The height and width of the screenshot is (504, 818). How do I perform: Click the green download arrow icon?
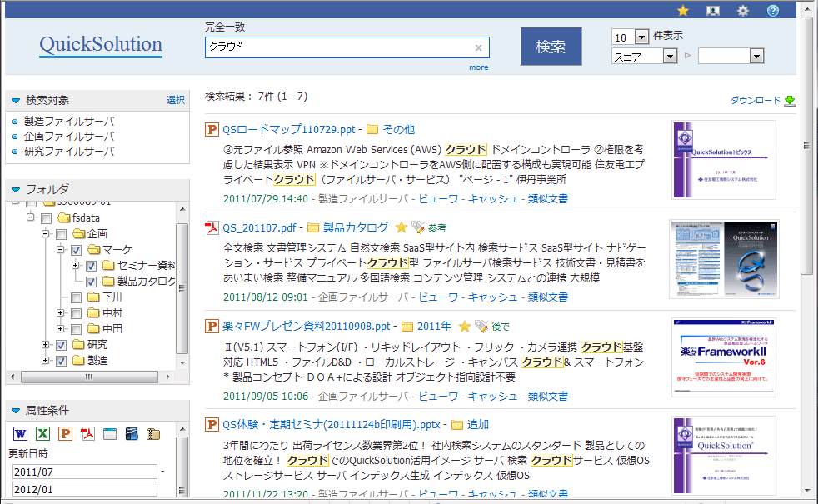pos(790,101)
